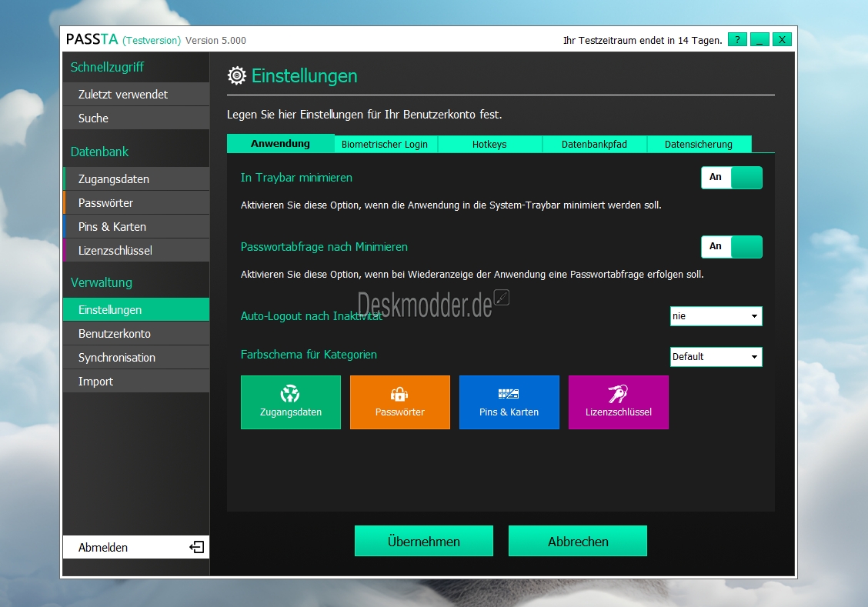
Task: Open the Auto-Logout nach Inaktivität dropdown
Action: [x=716, y=316]
